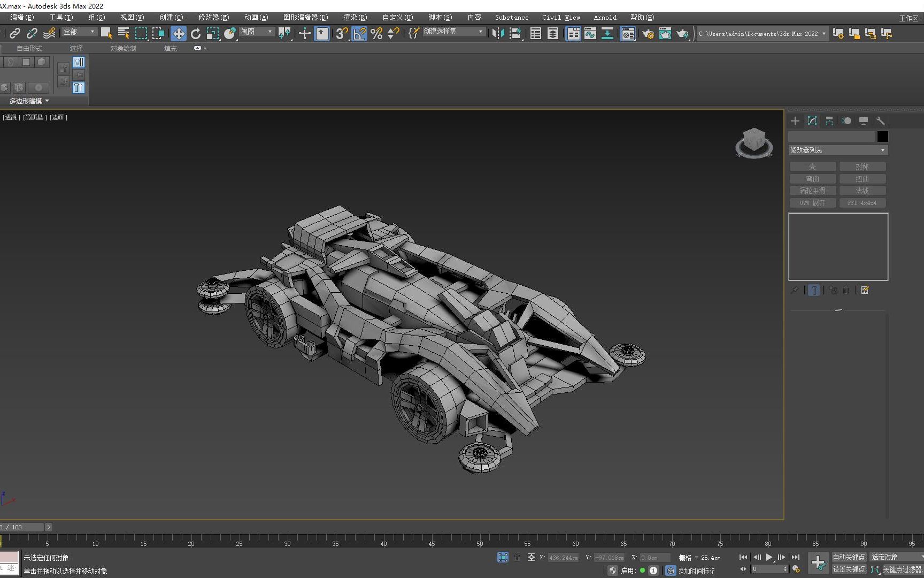Click the 设置关键点 button
This screenshot has height=578, width=924.
point(848,569)
